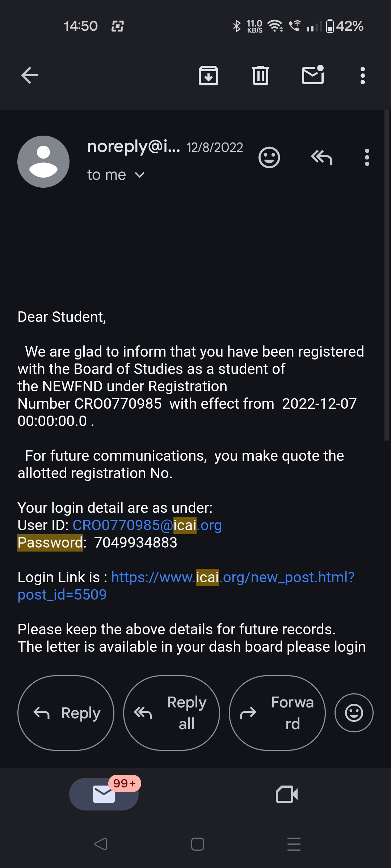Switch to the Mail tab
391x868 pixels.
[x=104, y=794]
